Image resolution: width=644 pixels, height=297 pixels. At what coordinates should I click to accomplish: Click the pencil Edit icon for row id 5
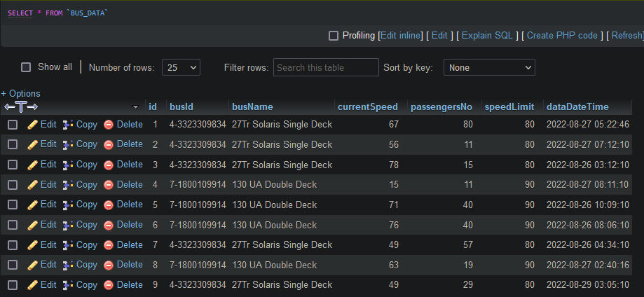point(32,205)
